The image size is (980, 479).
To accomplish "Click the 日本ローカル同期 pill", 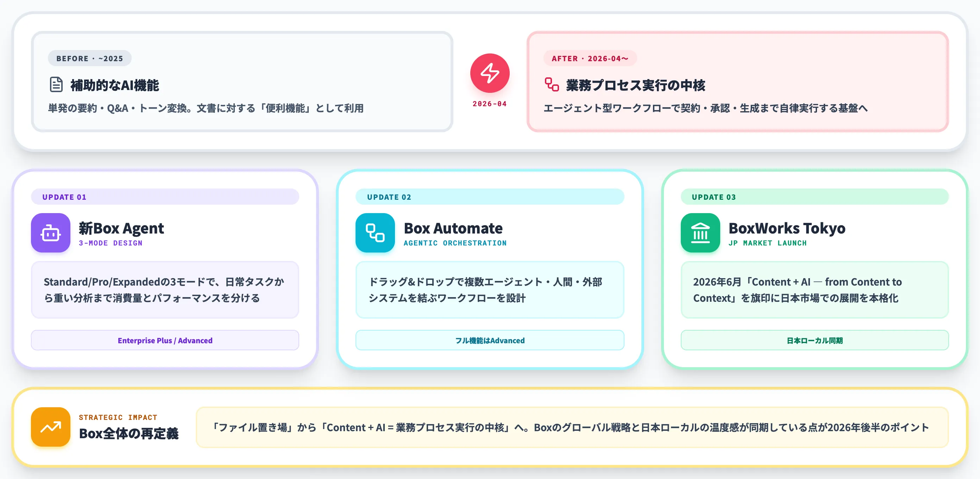I will tap(815, 340).
